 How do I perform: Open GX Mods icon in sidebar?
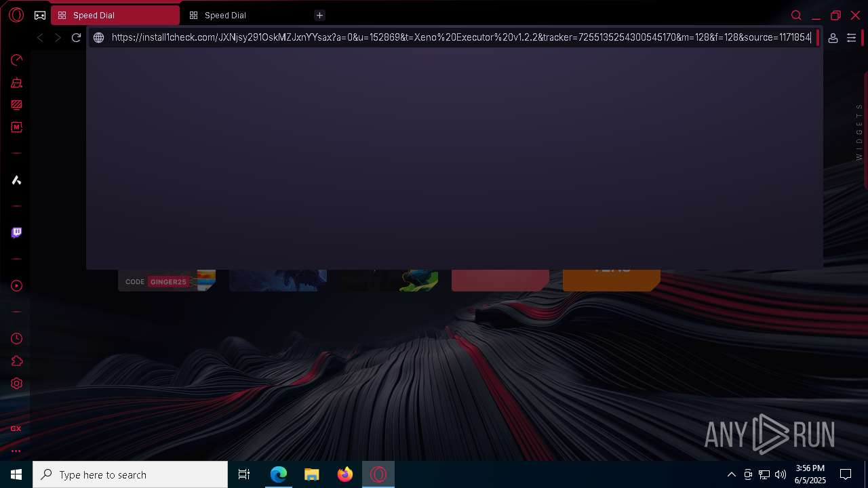tap(16, 127)
